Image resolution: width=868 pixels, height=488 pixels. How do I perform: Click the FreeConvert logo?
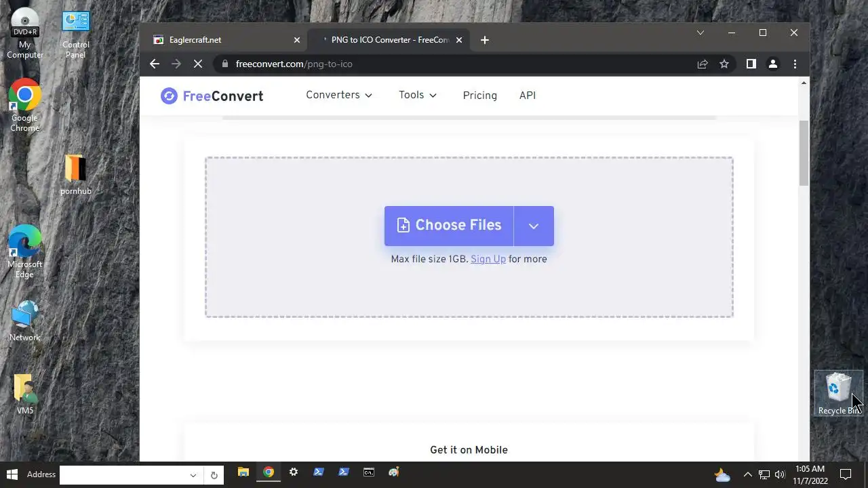[x=212, y=96]
